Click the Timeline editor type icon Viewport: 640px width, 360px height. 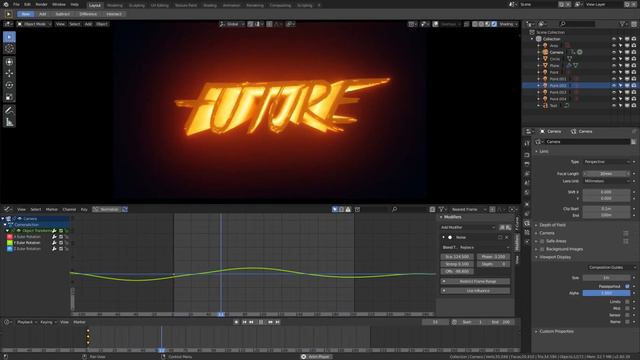point(7,322)
